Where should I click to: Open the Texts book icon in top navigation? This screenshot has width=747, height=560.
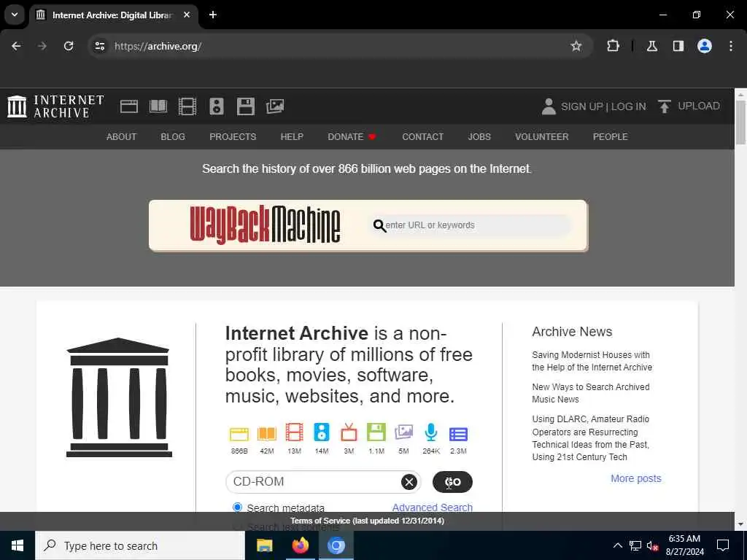coord(158,106)
